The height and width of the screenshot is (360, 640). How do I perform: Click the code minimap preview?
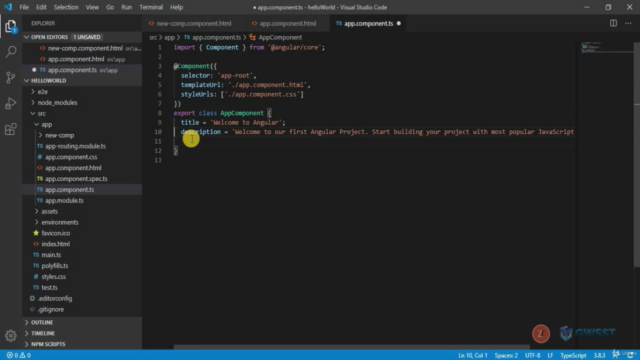[607, 47]
